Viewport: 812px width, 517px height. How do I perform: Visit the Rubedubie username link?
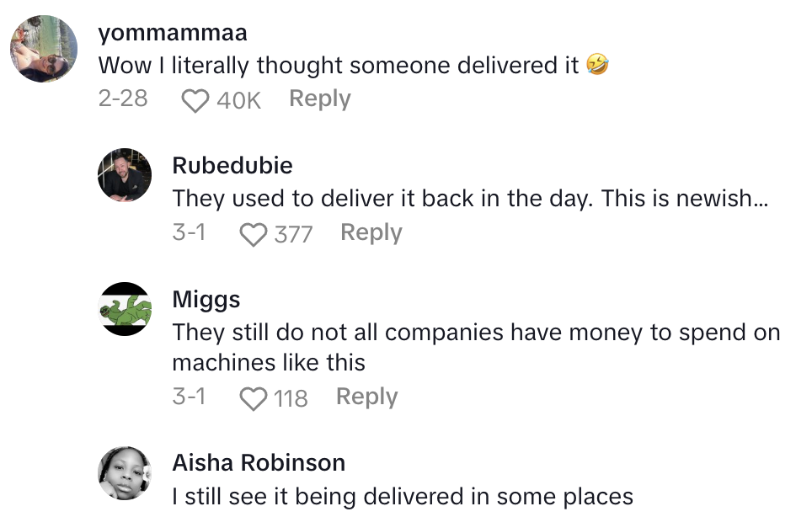tap(232, 166)
